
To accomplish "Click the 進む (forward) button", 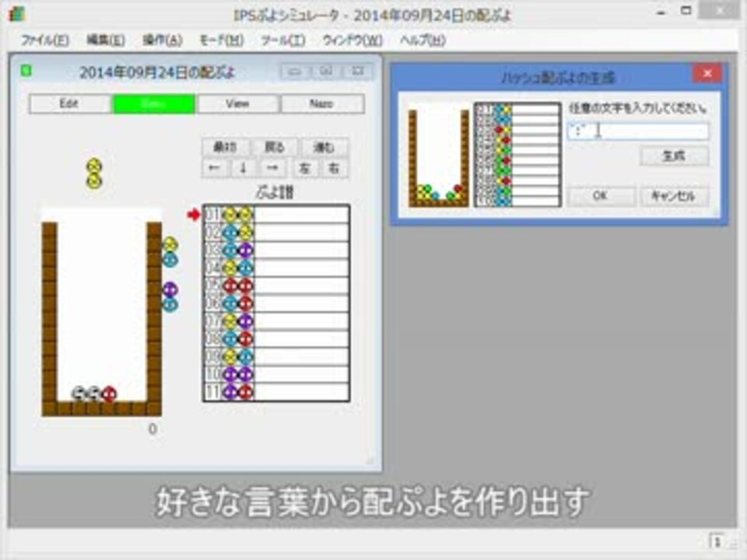I will click(x=324, y=147).
